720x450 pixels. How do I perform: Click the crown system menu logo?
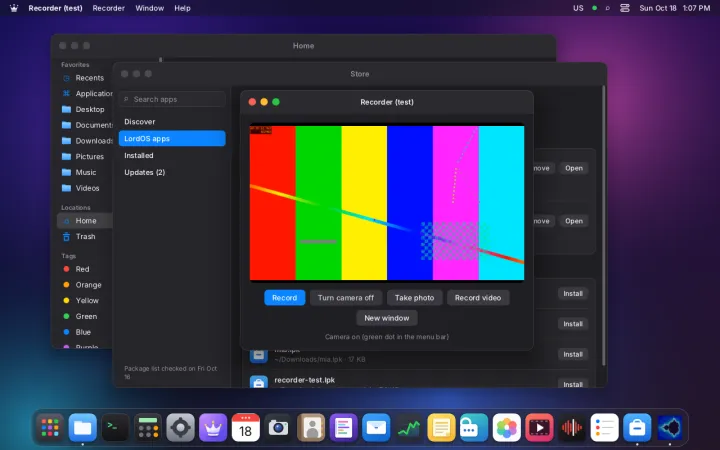[14, 8]
